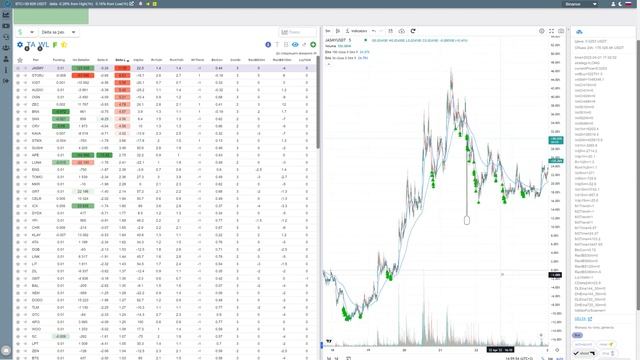This screenshot has height=360, width=640.
Task: Toggle the star on the AUDIO row
Action: (x=18, y=90)
